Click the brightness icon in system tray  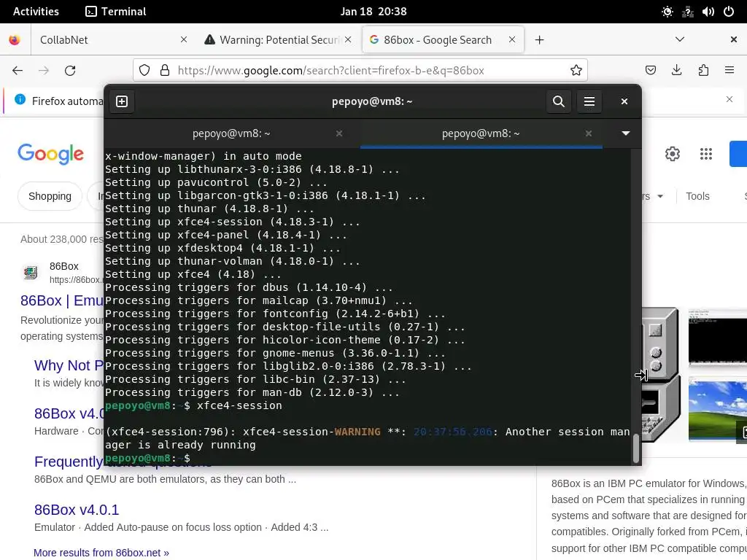[x=667, y=12]
